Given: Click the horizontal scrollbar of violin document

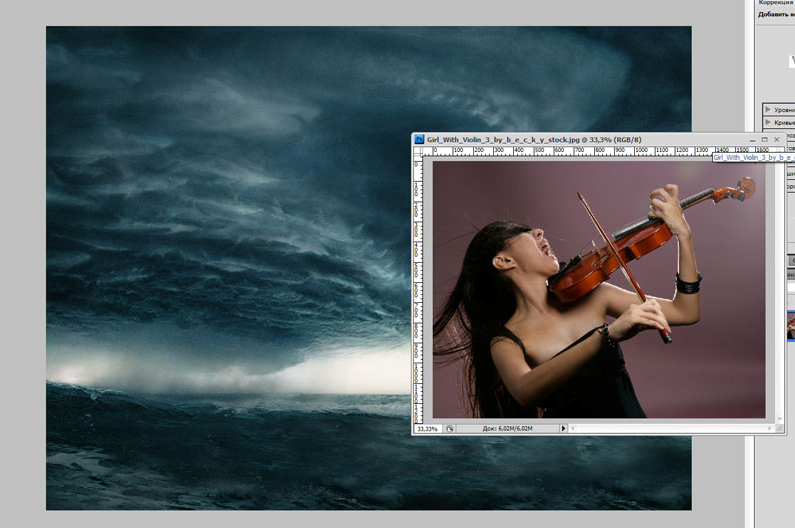Looking at the screenshot, I should [x=672, y=429].
